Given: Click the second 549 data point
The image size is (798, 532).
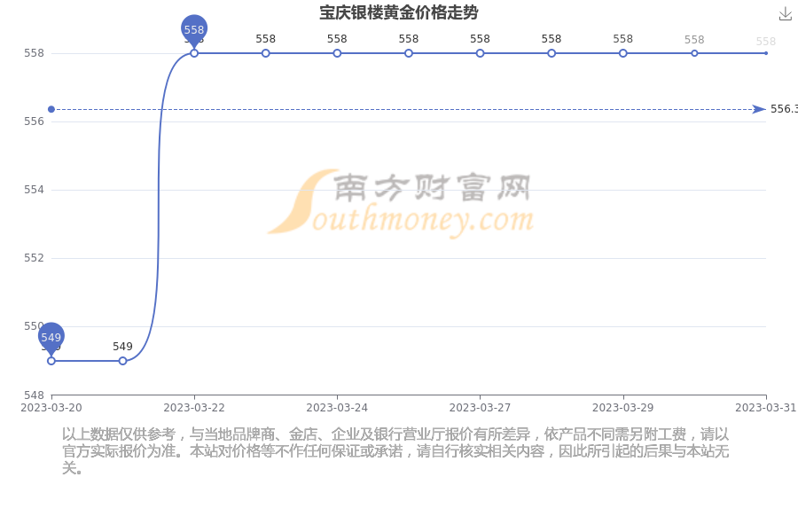Looking at the screenshot, I should pyautogui.click(x=122, y=361).
